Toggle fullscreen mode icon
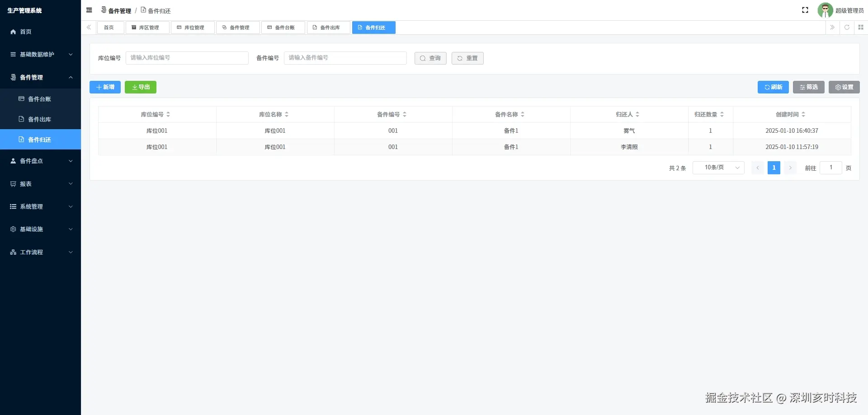The height and width of the screenshot is (415, 868). pos(805,10)
